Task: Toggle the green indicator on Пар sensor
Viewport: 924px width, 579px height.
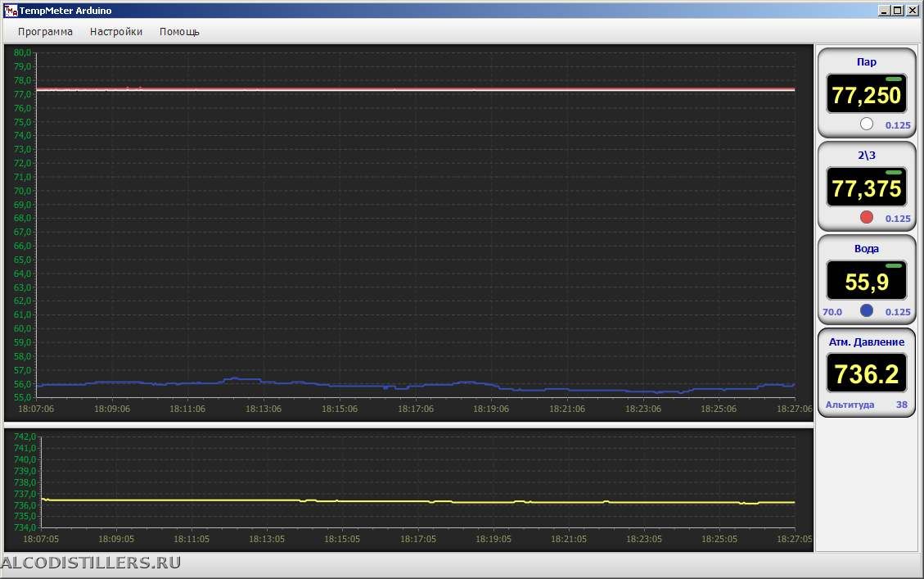Action: 894,79
